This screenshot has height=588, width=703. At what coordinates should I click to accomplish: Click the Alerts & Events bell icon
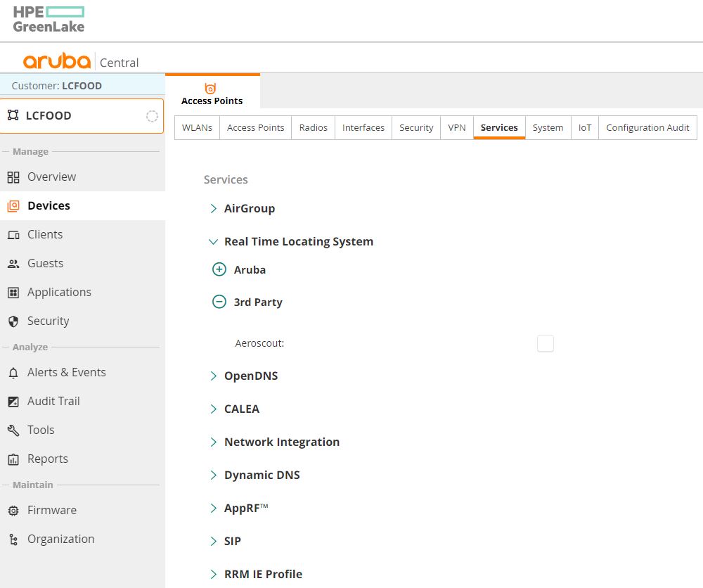pos(13,373)
